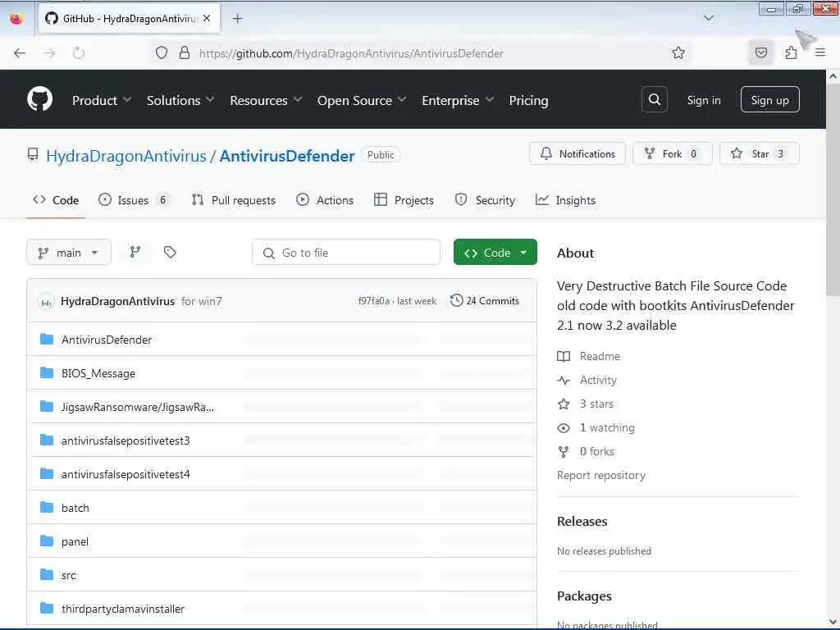Expand the Open Source menu
Image resolution: width=840 pixels, height=630 pixels.
coord(362,100)
